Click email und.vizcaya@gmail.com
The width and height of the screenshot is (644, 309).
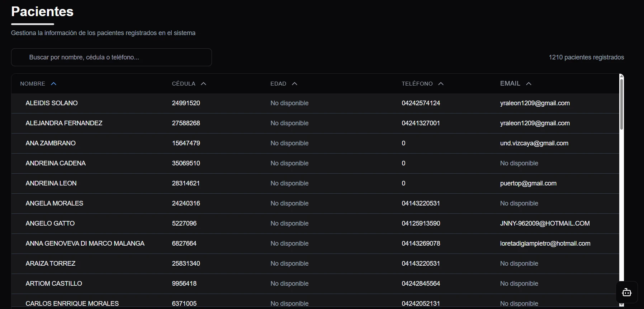click(534, 143)
